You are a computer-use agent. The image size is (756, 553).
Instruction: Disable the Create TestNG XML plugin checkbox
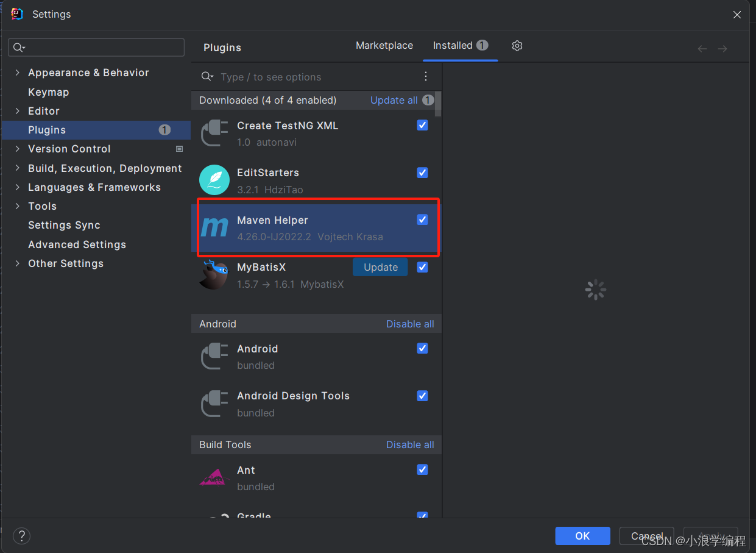(x=422, y=125)
